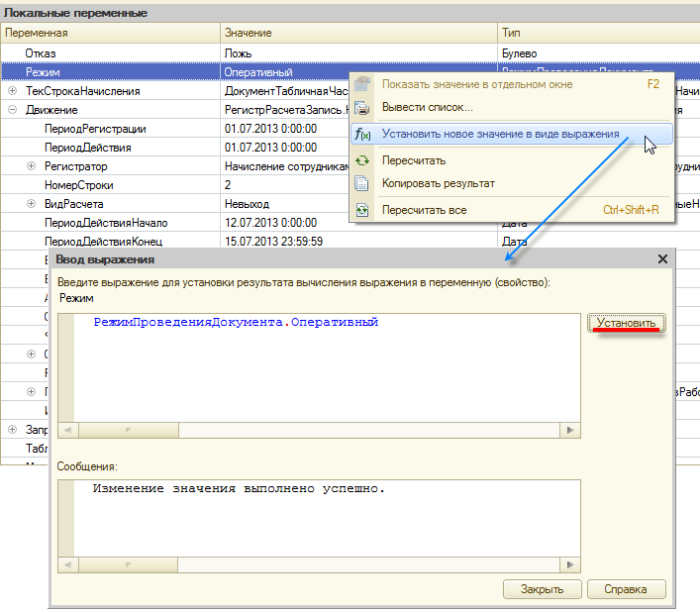Choose 'Показать значение в отдельном окне' menu item
Viewport: 700px width, 612px height.
click(512, 84)
